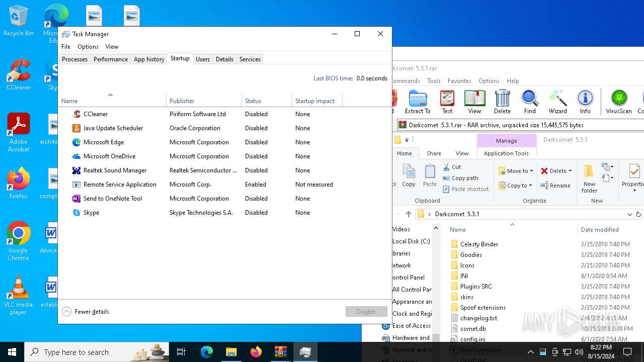This screenshot has width=644, height=362.
Task: Open Celesty Binder folder in Explorer
Action: [x=479, y=244]
